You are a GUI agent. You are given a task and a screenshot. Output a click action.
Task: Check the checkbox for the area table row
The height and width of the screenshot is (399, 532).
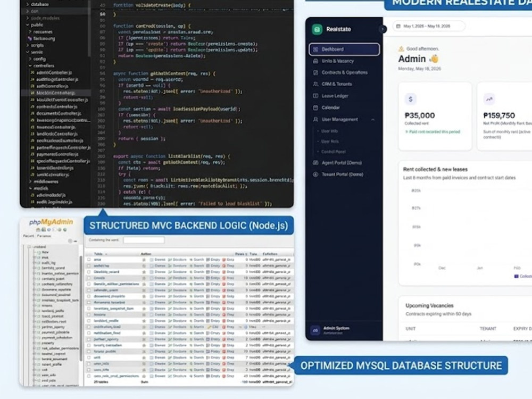click(x=89, y=260)
